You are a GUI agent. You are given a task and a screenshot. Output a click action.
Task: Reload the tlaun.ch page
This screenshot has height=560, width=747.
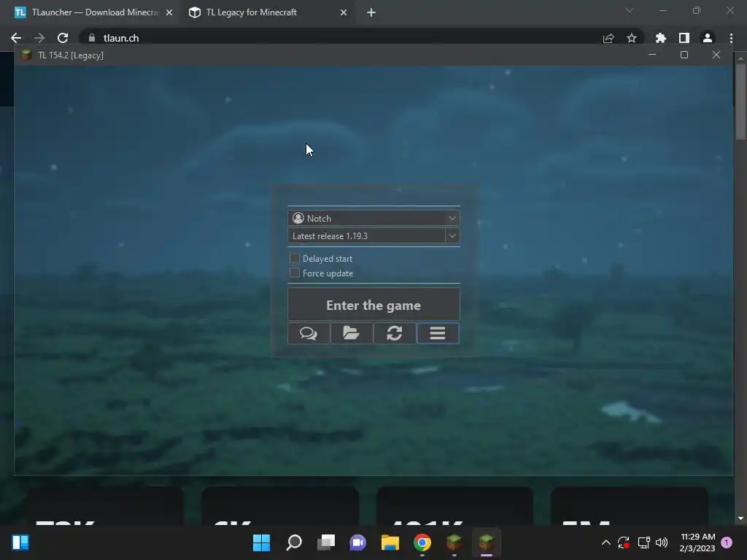coord(63,38)
